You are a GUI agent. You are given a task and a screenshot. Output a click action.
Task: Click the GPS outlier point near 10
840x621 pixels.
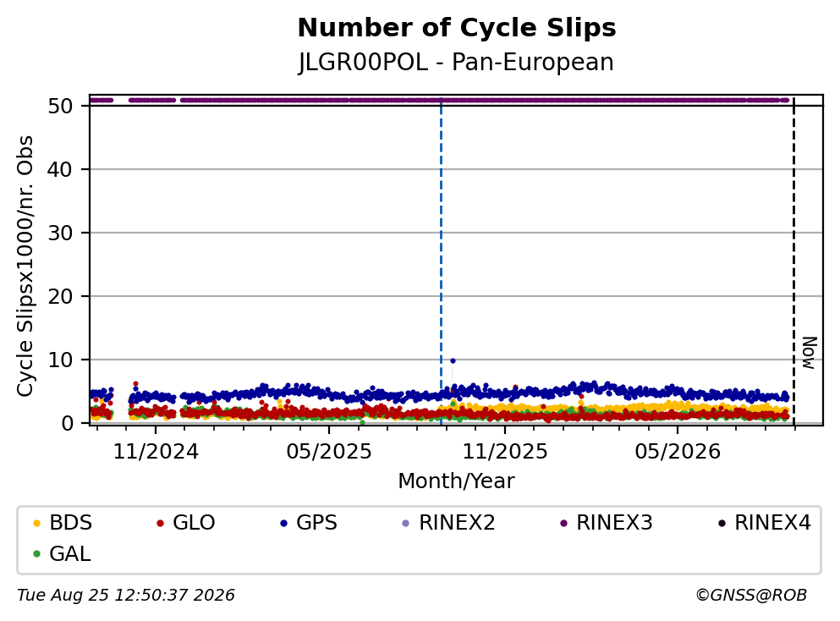[x=453, y=360]
